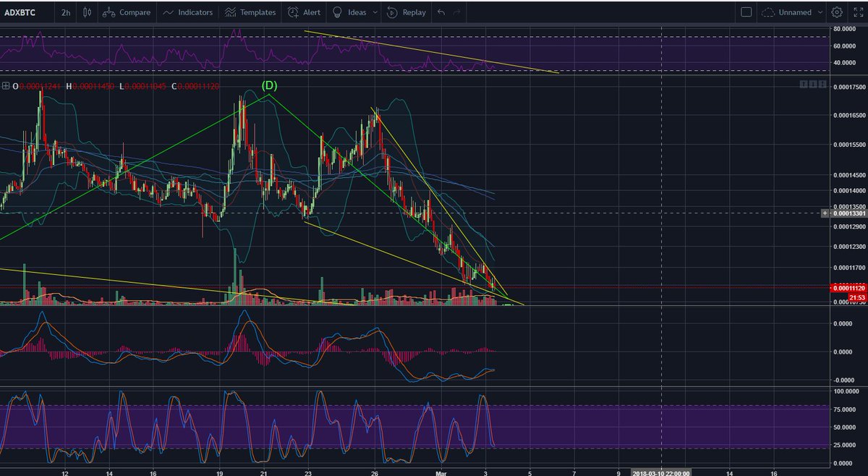Image resolution: width=868 pixels, height=476 pixels.
Task: Open the Indicators dialog
Action: point(188,12)
